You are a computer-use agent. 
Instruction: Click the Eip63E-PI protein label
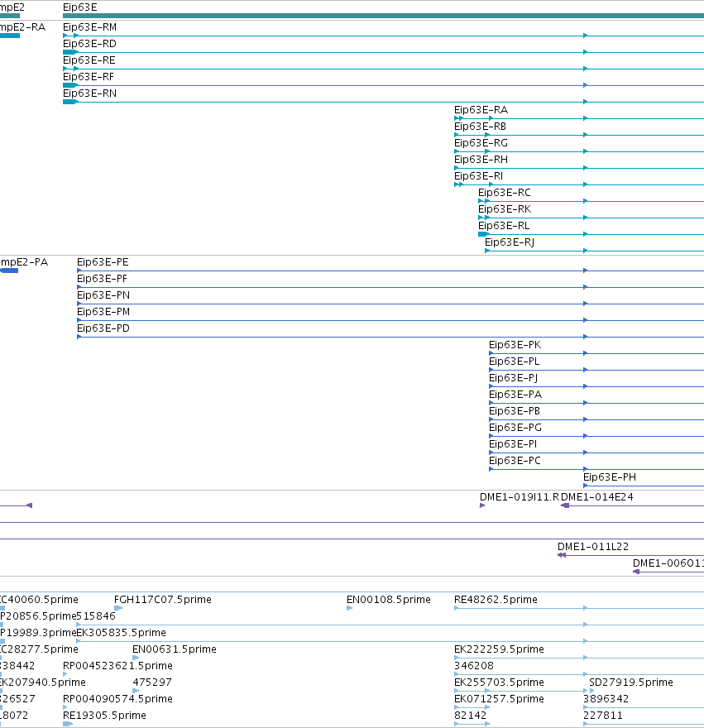point(513,444)
